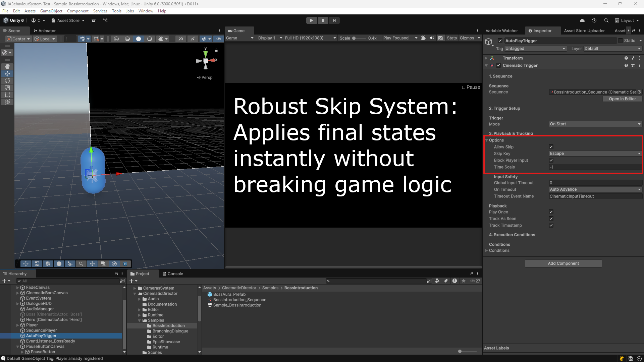This screenshot has height=362, width=644.
Task: Click the Time Scale input field
Action: click(595, 167)
